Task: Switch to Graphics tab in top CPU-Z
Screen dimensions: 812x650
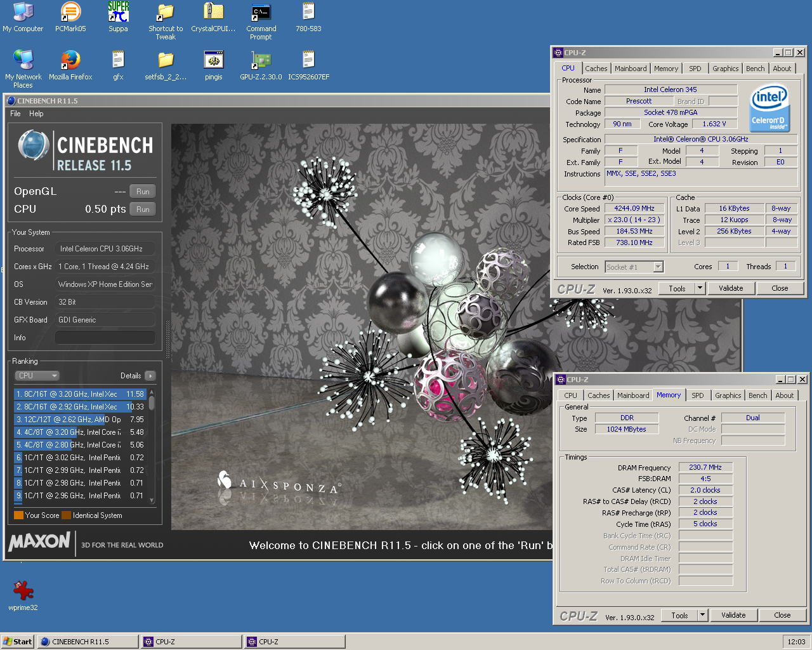Action: (x=725, y=69)
